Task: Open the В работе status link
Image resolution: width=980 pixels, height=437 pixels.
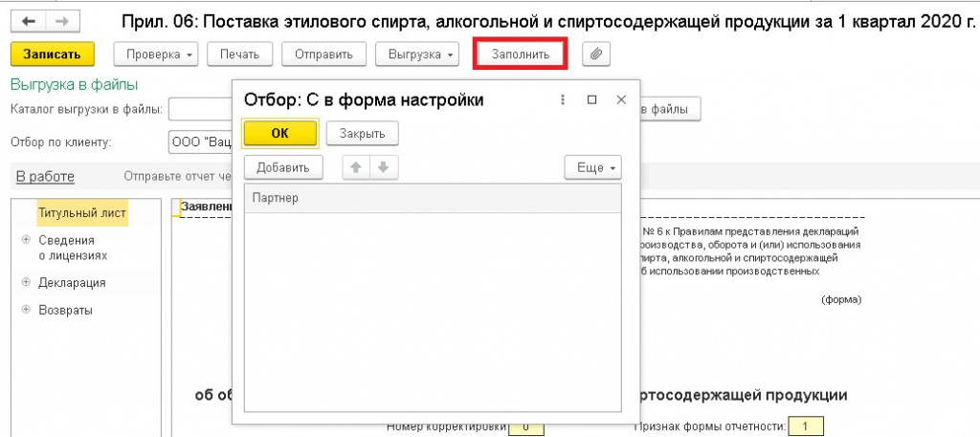Action: 45,177
